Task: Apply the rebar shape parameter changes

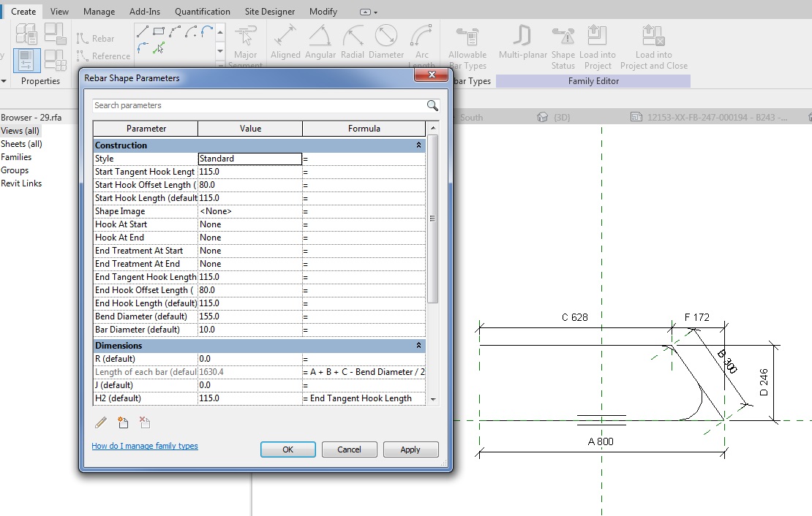Action: coord(410,449)
